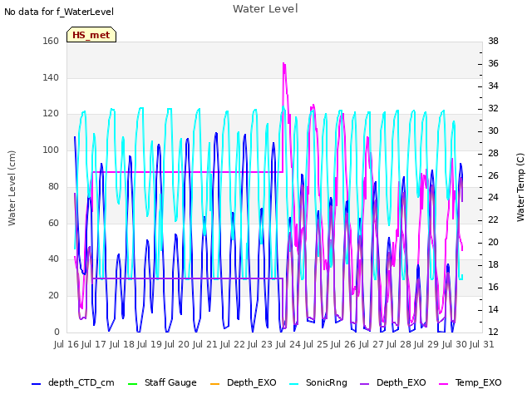
Task: Click the Jul 24 date label
Action: pos(288,344)
